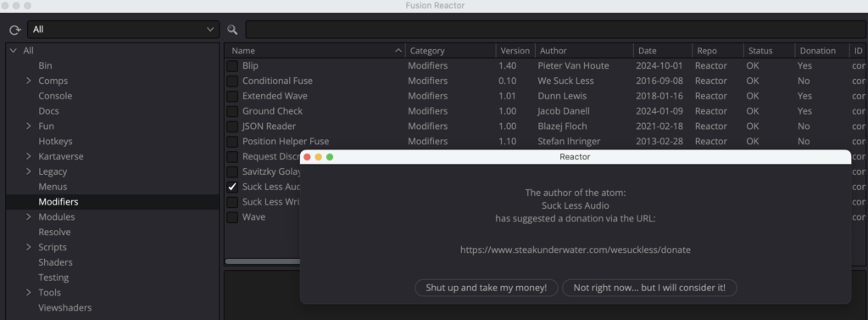Click Shut up and take my money!

coord(486,288)
